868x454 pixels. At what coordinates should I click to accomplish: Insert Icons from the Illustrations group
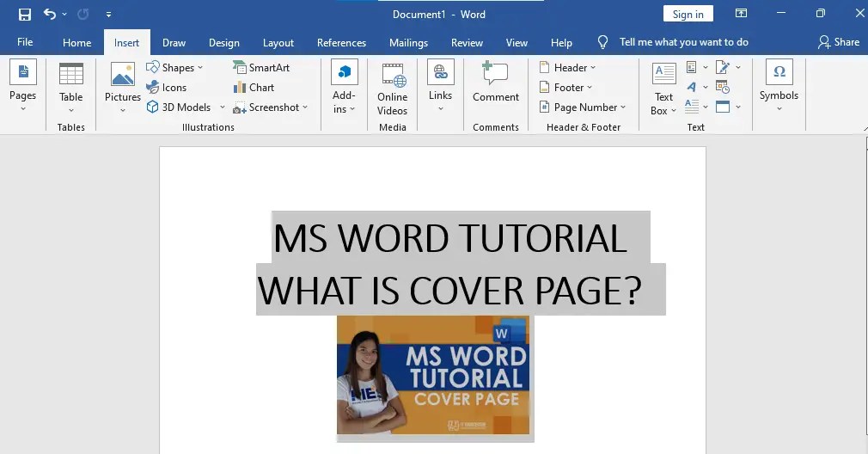[x=167, y=88]
